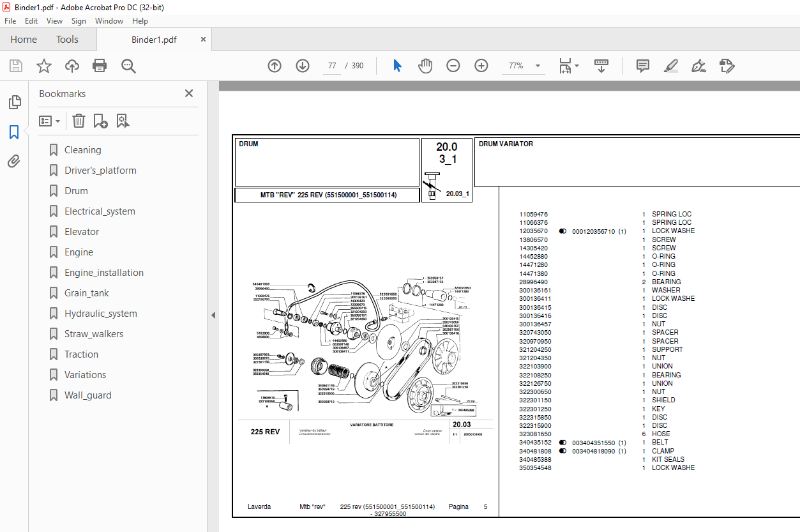Switch to the Tools tab
This screenshot has width=800, height=532.
click(67, 40)
